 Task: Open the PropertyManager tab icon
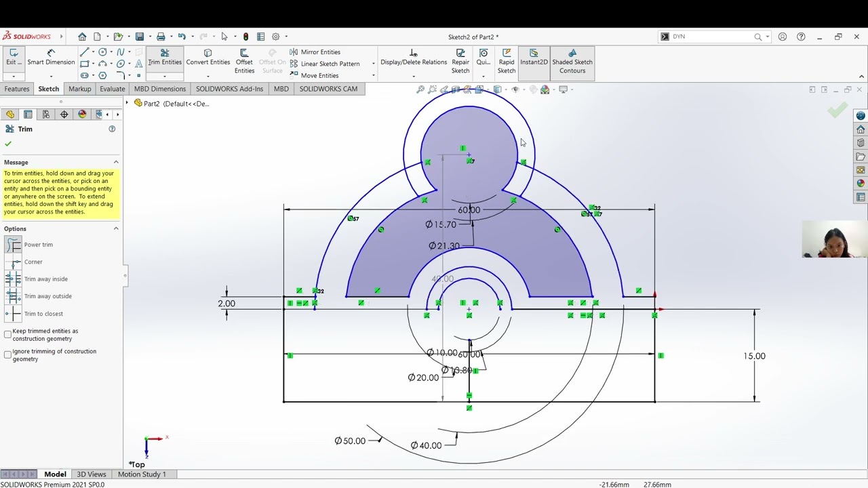pyautogui.click(x=28, y=115)
